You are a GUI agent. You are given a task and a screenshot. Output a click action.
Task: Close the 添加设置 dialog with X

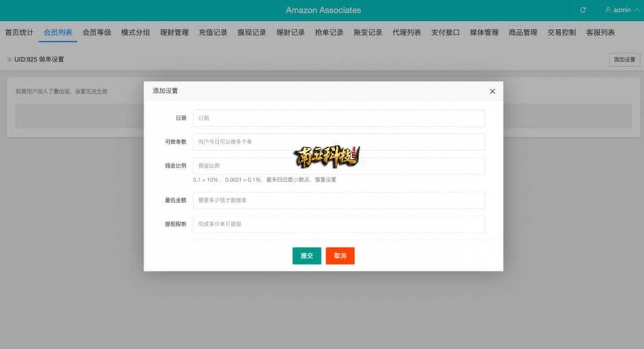coord(492,91)
